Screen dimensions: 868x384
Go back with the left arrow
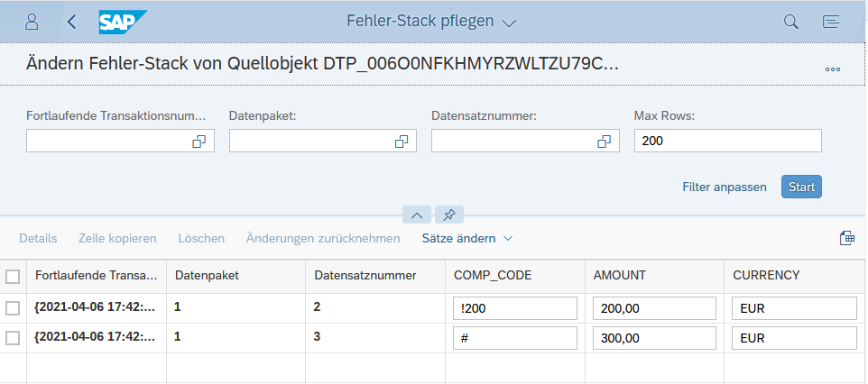tap(71, 22)
